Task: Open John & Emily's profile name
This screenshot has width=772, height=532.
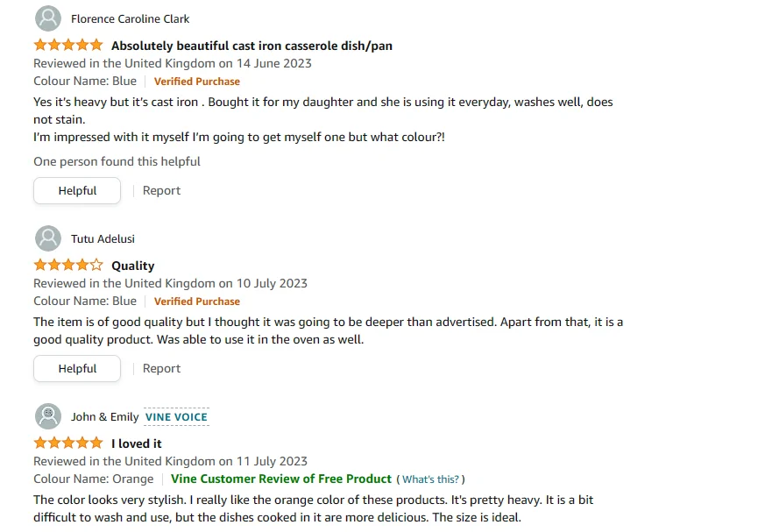Action: [104, 416]
